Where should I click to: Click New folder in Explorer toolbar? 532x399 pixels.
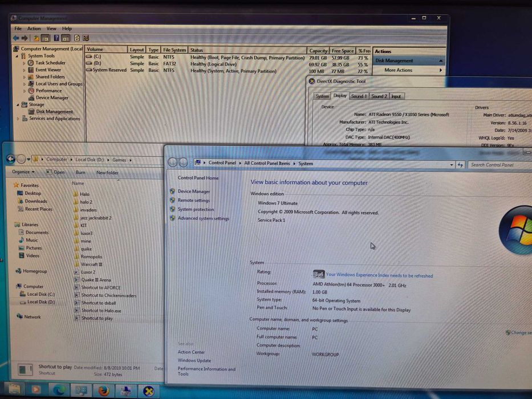point(107,173)
